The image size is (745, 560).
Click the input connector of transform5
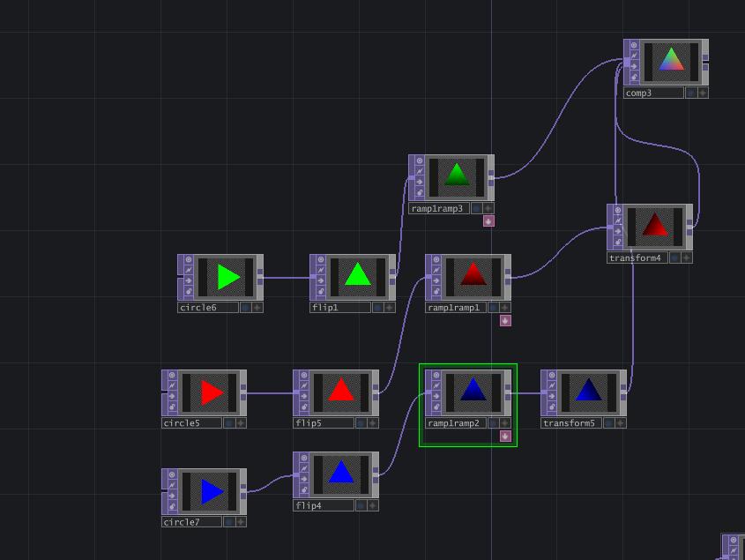(x=544, y=392)
